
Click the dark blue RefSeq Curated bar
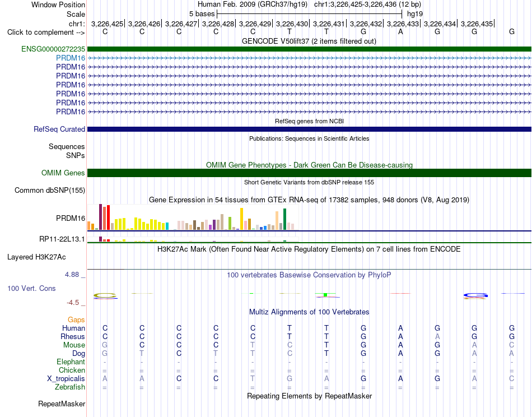(x=309, y=129)
